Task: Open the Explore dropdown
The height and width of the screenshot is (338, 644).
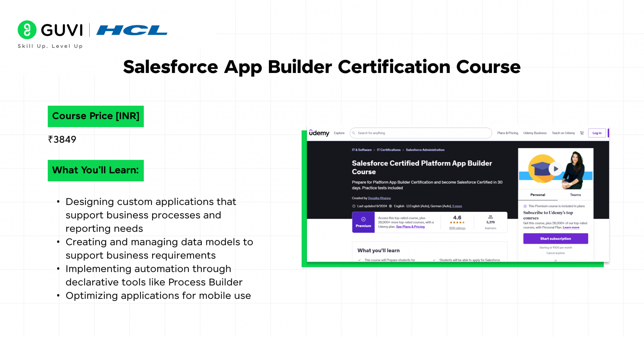Action: (x=339, y=133)
